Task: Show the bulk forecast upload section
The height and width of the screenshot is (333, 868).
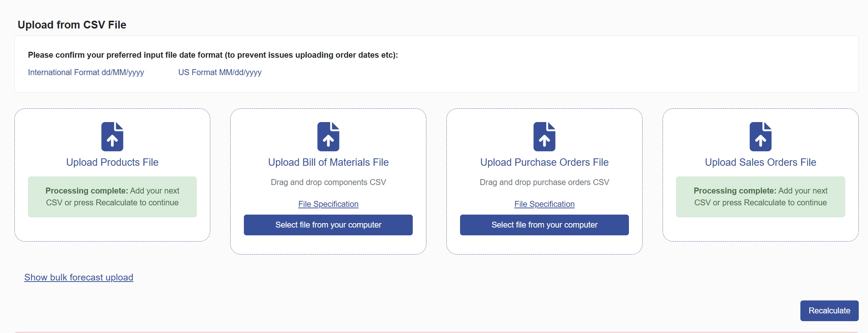Action: [x=79, y=277]
